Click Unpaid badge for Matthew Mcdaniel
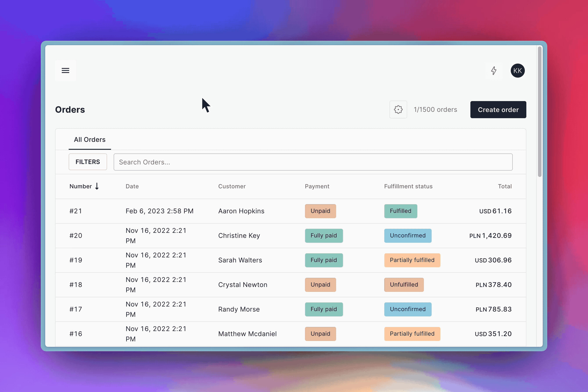Viewport: 588px width, 392px height. 320,334
